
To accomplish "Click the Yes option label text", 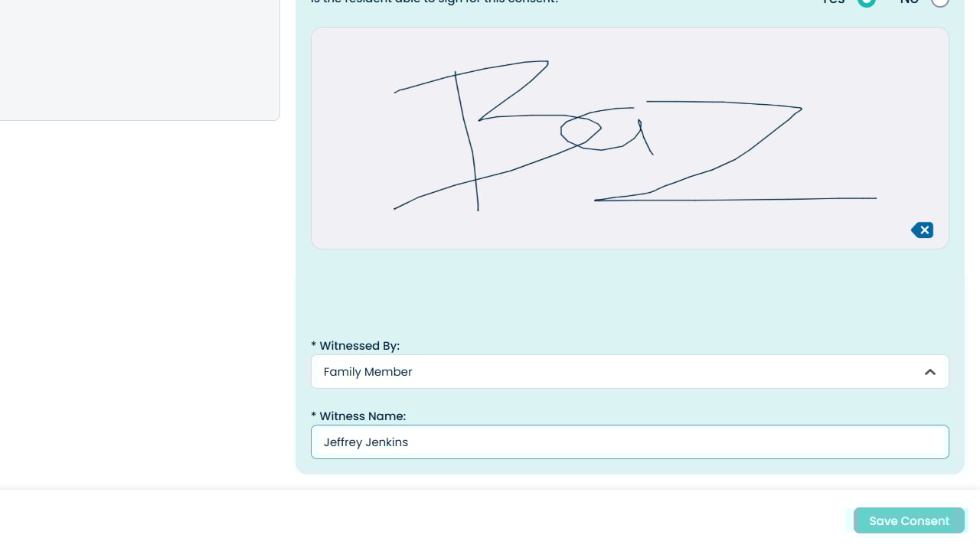I will pyautogui.click(x=834, y=2).
